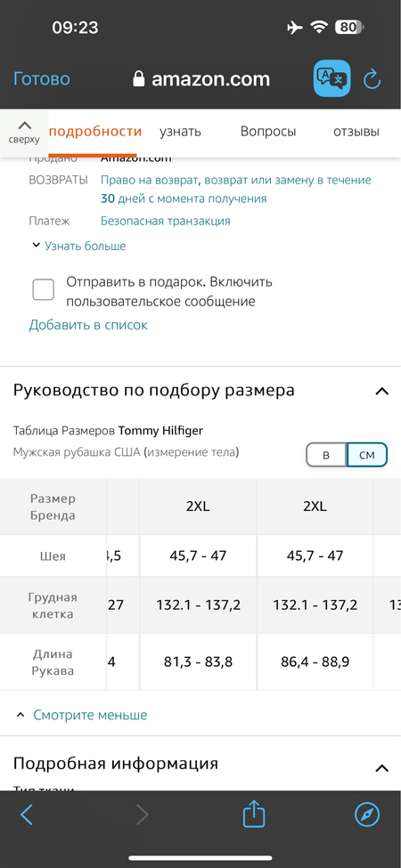Switch size units to В (inches)
This screenshot has width=401, height=868.
tap(326, 456)
